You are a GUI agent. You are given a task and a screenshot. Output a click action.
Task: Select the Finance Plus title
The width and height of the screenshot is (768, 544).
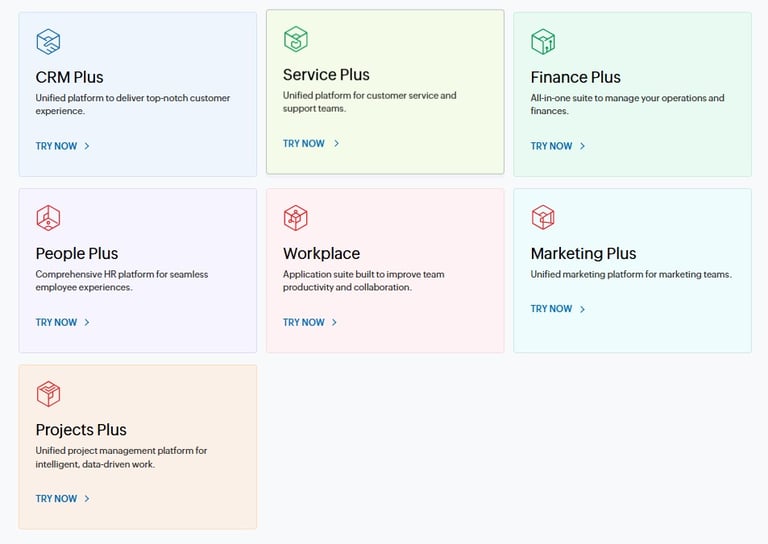tap(575, 77)
